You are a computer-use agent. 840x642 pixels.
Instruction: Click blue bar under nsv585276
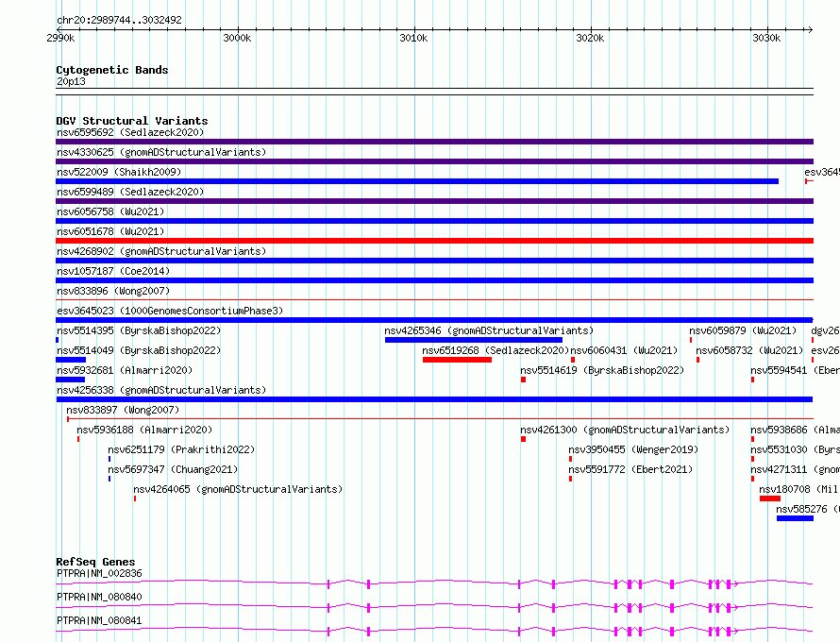tap(795, 518)
